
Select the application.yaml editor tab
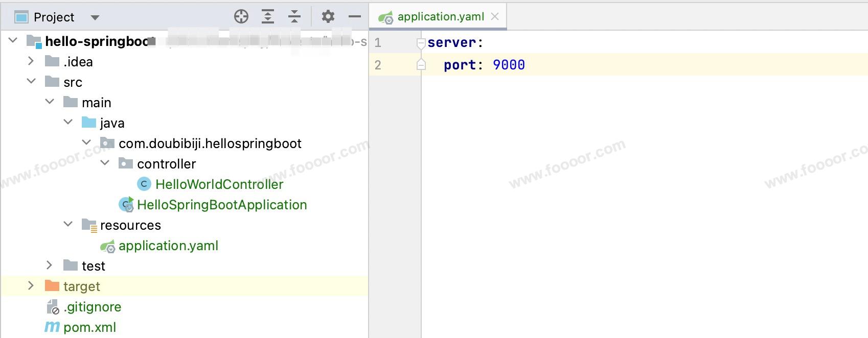click(x=440, y=17)
